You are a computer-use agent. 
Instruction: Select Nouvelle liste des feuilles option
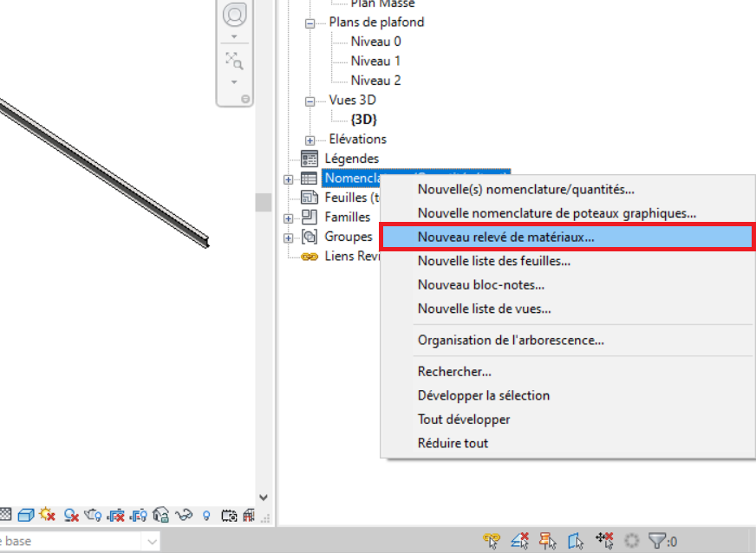(x=493, y=261)
